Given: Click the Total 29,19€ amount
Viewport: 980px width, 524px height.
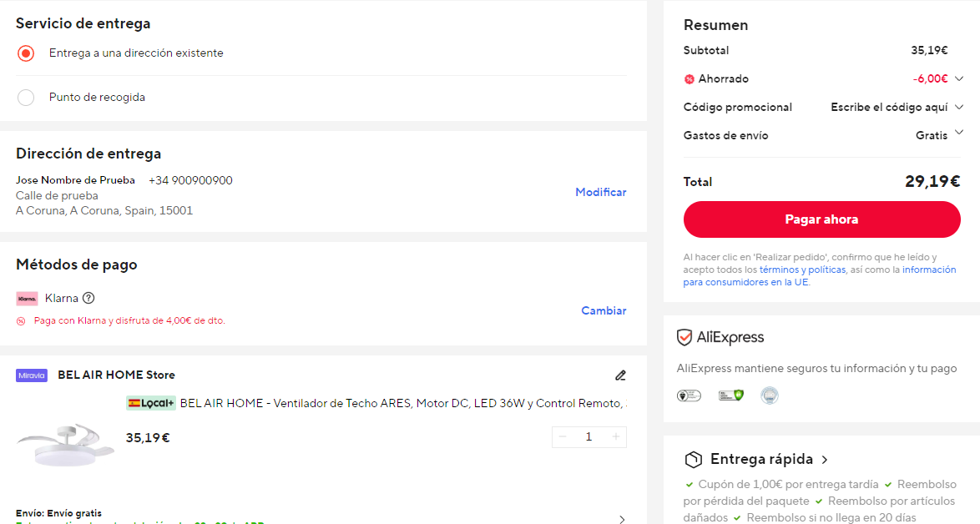Looking at the screenshot, I should click(x=932, y=182).
